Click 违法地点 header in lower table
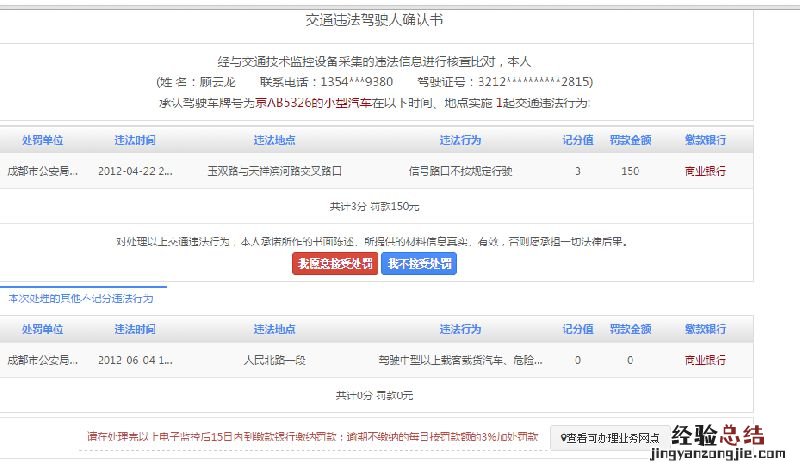 point(274,329)
